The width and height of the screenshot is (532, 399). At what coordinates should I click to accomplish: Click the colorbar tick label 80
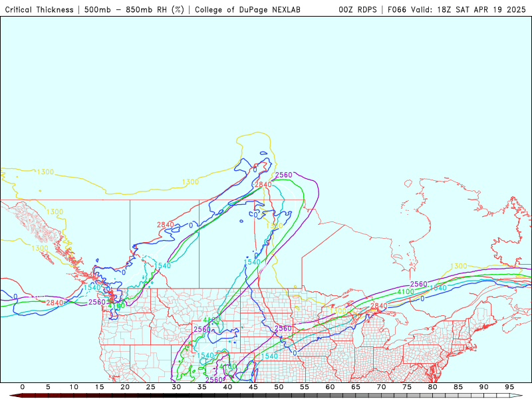[x=433, y=387]
